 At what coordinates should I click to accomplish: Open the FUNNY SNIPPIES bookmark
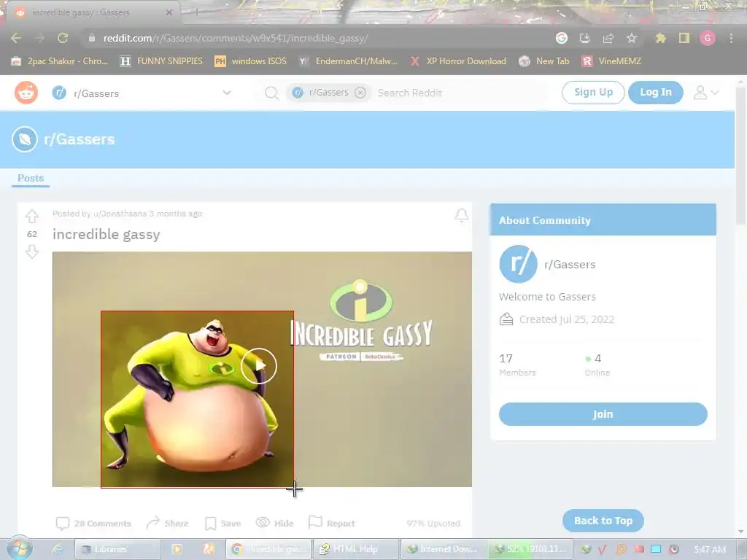pyautogui.click(x=161, y=61)
